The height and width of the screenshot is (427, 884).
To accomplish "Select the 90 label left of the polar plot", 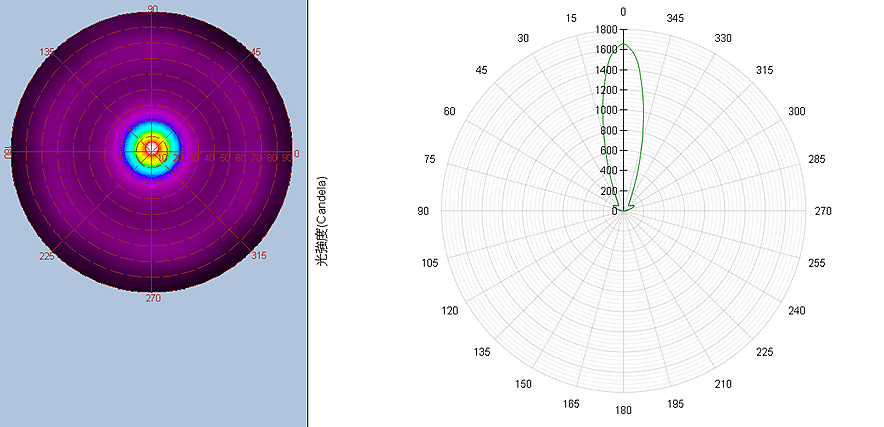I will pyautogui.click(x=423, y=211).
